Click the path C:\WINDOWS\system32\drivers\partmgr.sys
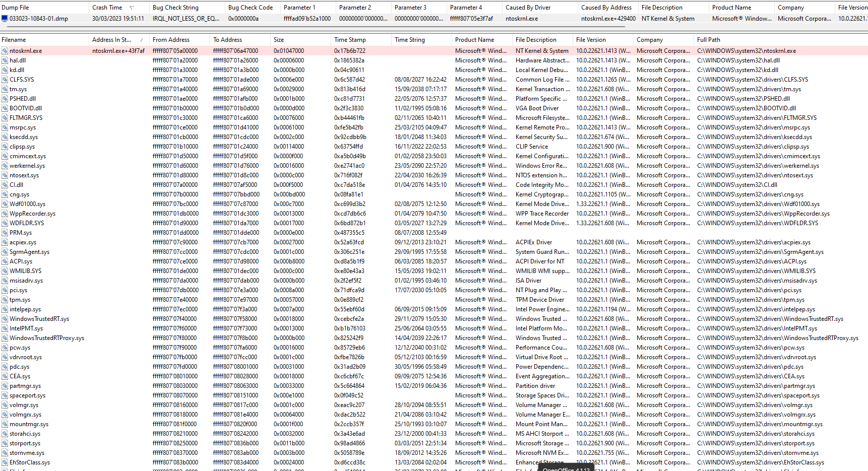Viewport: 868px width, 471px height. tap(756, 386)
